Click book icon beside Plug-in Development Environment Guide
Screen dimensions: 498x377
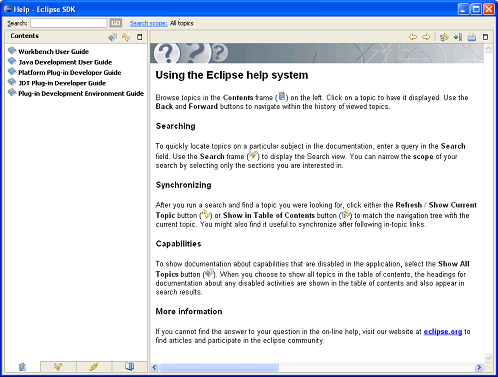12,92
